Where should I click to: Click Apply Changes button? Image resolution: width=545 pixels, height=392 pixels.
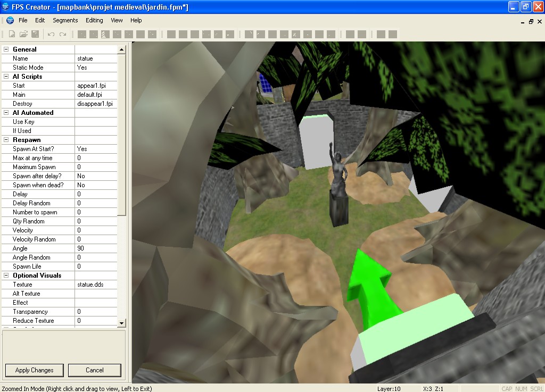pyautogui.click(x=35, y=370)
